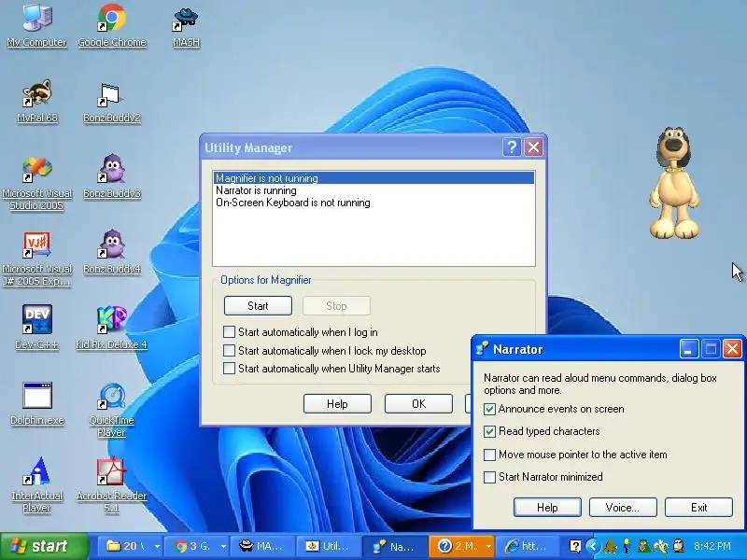The image size is (747, 560).
Task: Show hidden tray icons with round arrow
Action: (593, 546)
